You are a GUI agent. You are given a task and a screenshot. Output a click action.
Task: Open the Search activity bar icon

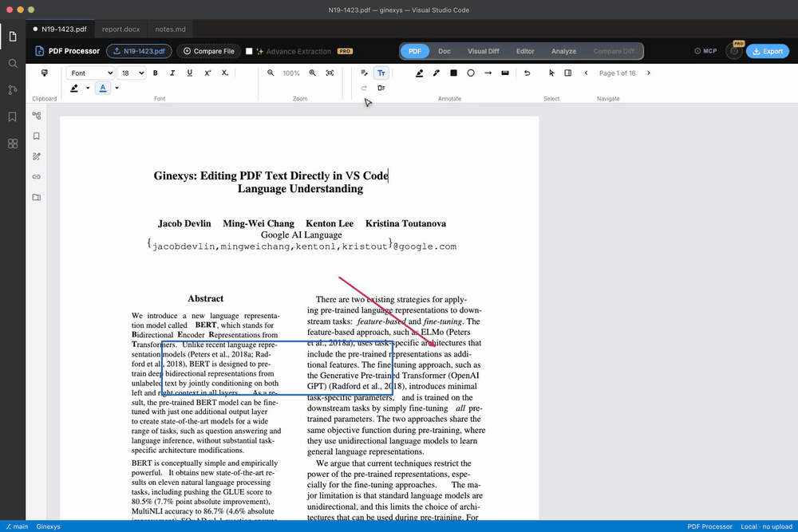[x=13, y=64]
